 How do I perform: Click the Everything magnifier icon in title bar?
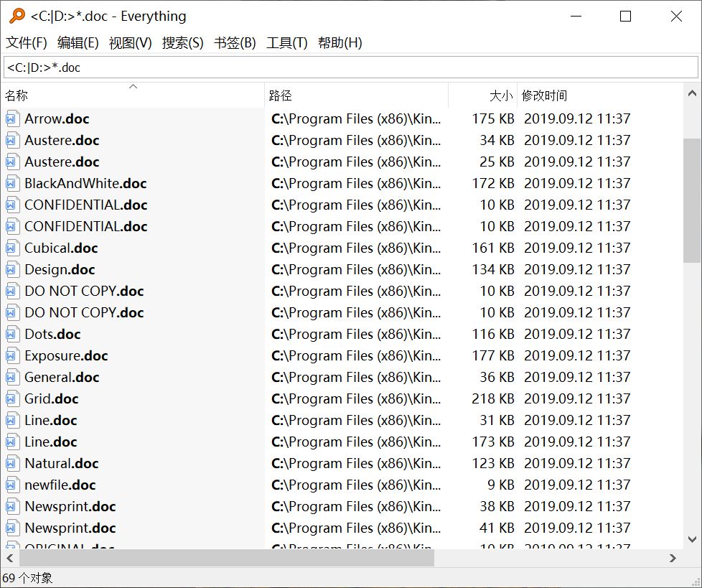click(17, 16)
